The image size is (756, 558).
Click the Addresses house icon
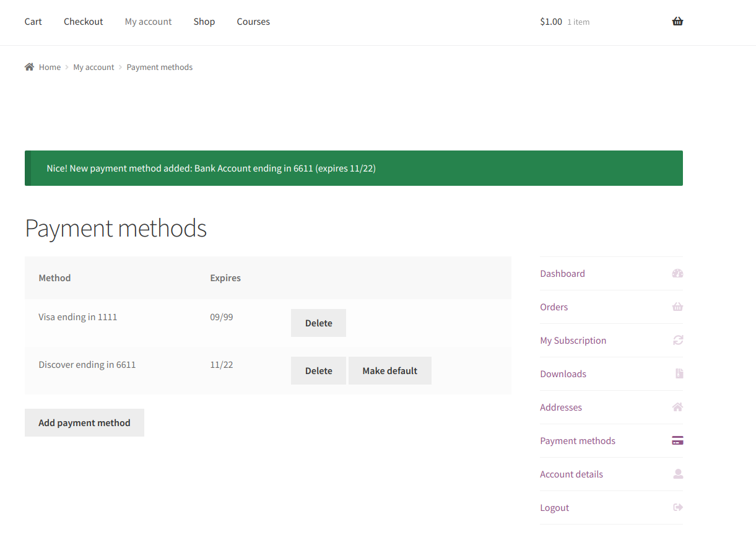677,408
